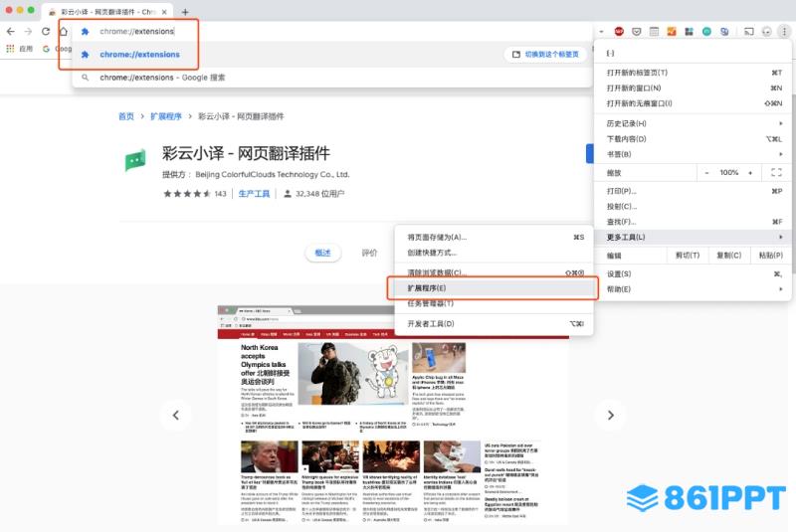Open the home page icon
796x532 pixels.
click(63, 32)
